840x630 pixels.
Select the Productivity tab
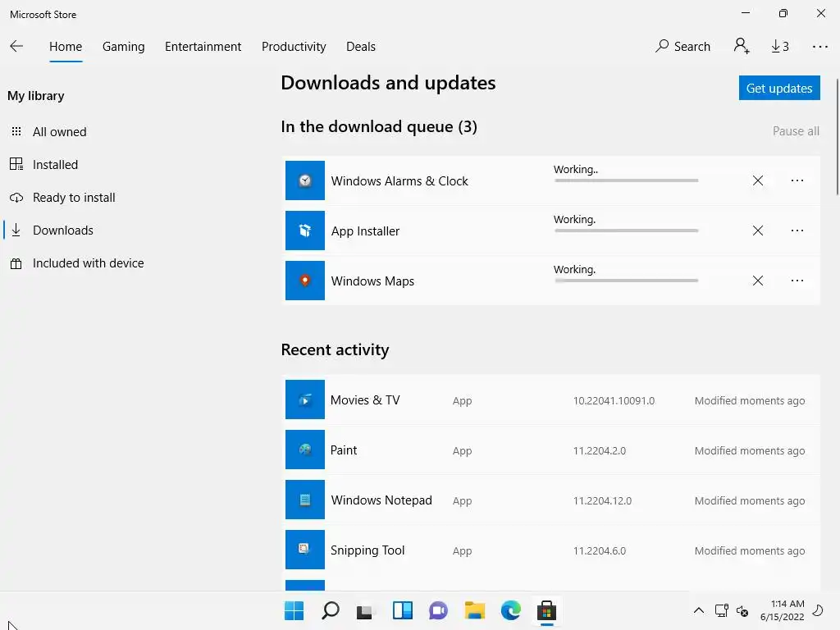294,47
